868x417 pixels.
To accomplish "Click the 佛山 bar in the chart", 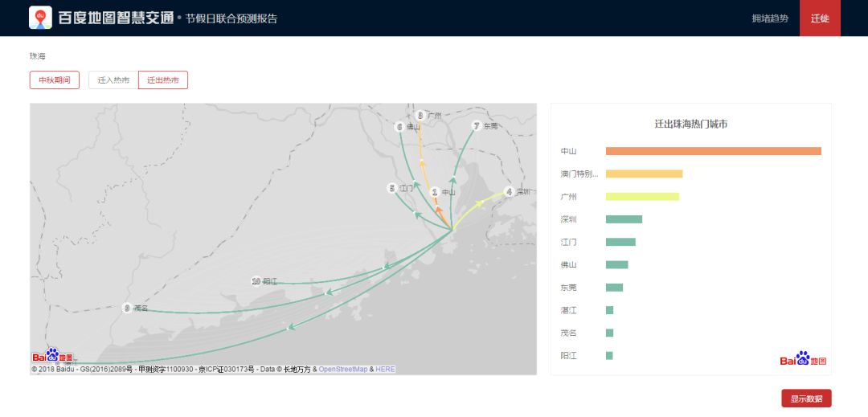I will (617, 265).
